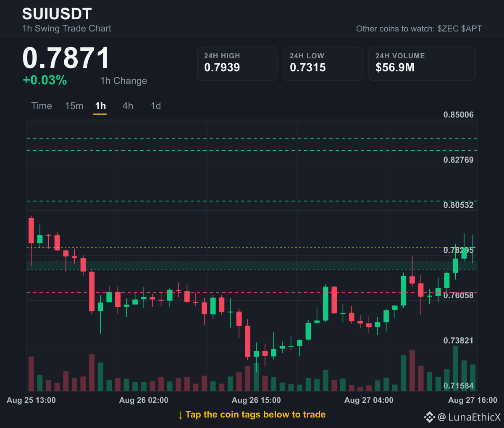Click the Aug 26 02:00 time label
Viewport: 504px width, 428px height.
coord(144,400)
